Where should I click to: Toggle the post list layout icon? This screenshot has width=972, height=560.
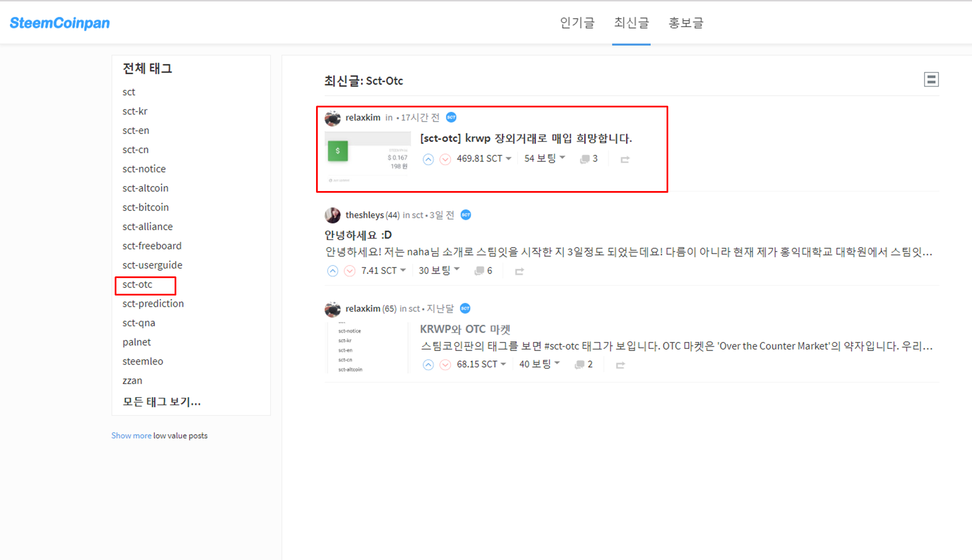(931, 79)
